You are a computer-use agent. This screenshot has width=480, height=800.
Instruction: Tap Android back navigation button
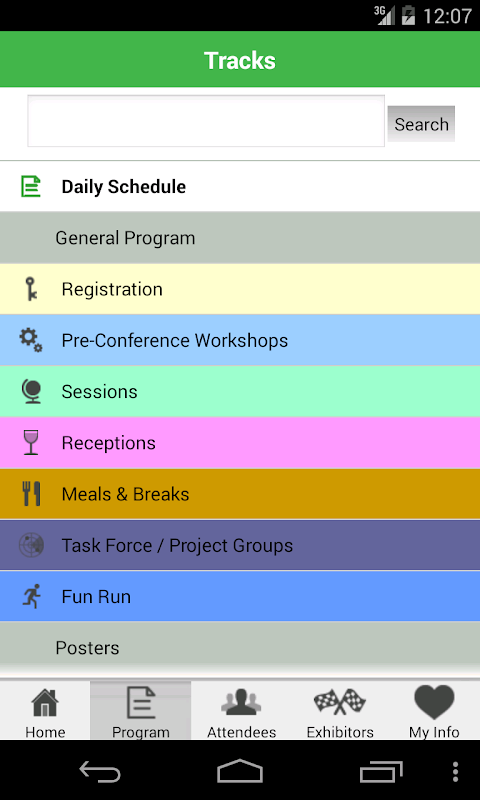click(x=100, y=771)
